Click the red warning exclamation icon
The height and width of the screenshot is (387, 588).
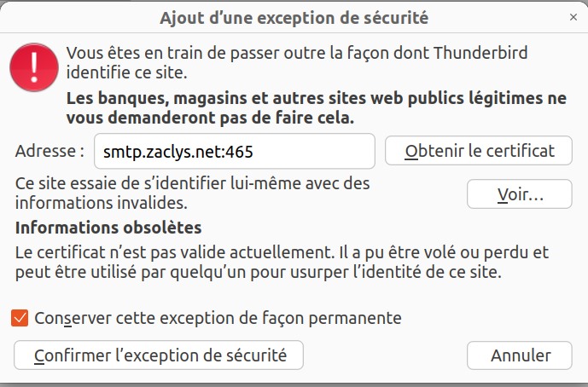[x=34, y=68]
